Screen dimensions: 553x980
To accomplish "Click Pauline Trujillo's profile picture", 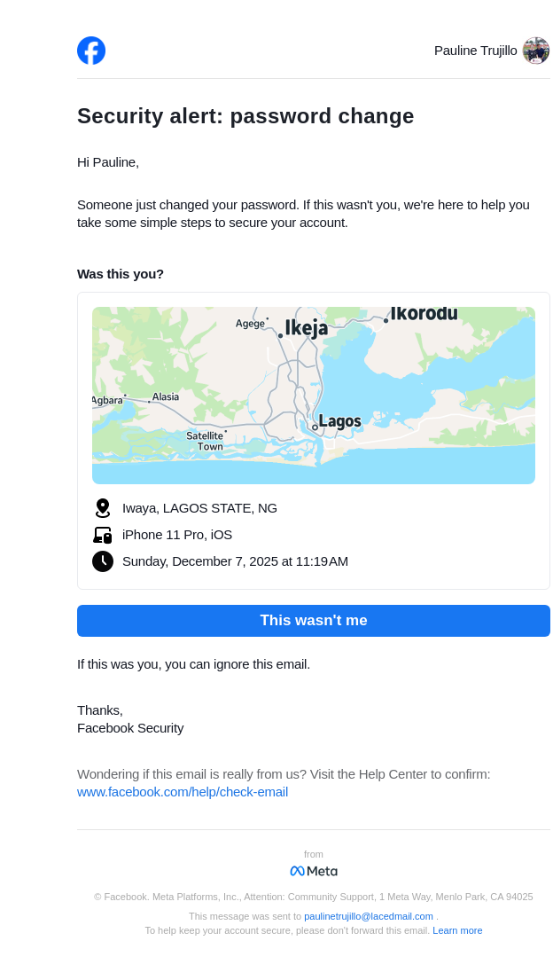I will point(536,51).
